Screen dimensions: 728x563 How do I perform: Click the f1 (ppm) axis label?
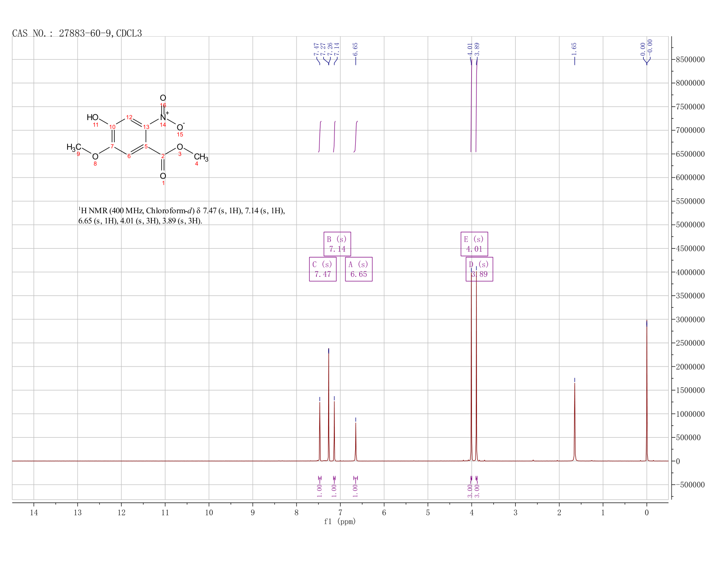pyautogui.click(x=340, y=521)
